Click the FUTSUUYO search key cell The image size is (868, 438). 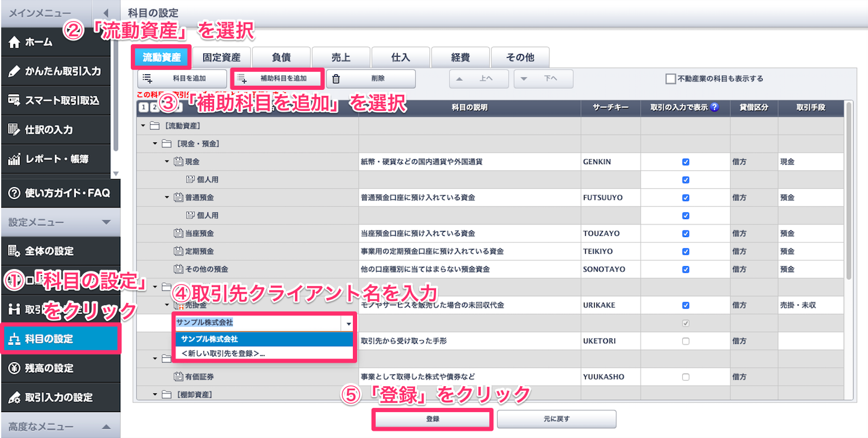click(x=611, y=198)
